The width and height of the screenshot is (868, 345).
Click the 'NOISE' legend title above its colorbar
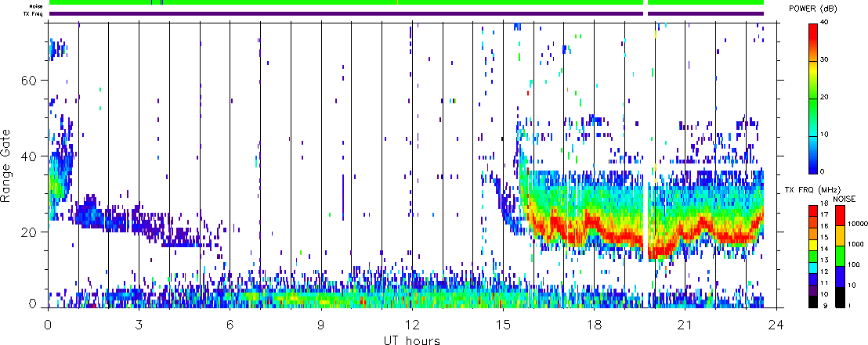(844, 197)
